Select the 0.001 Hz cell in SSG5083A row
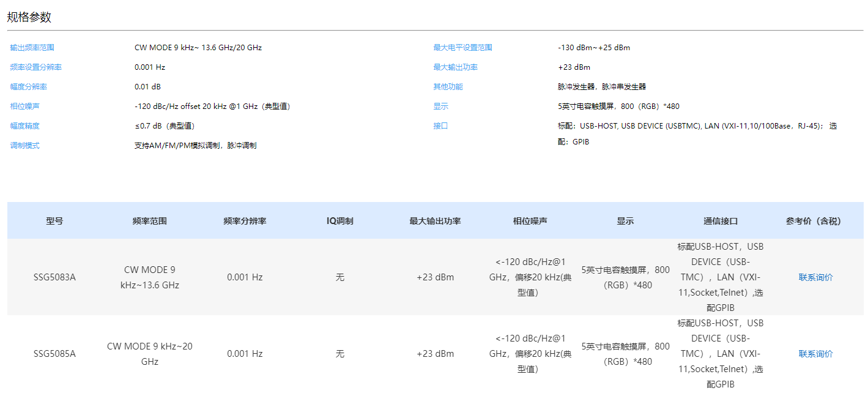Screen dimensions: 868x415 [x=245, y=277]
